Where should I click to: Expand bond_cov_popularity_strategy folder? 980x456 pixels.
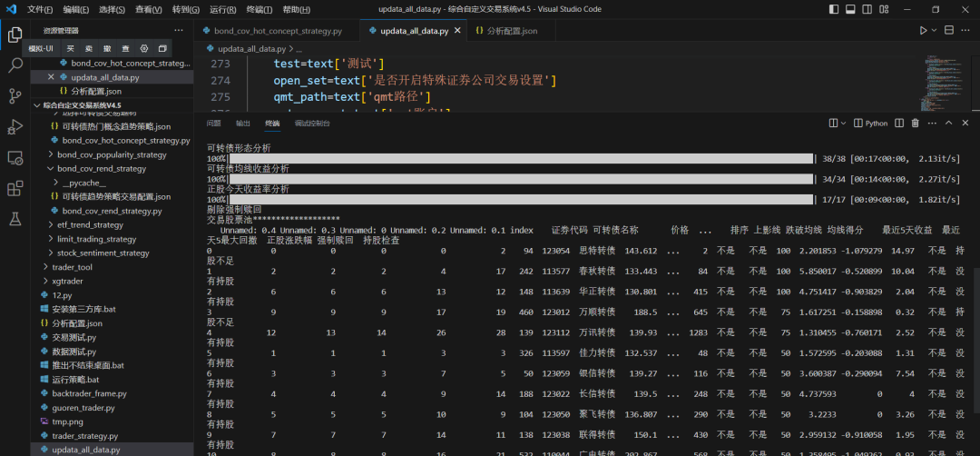112,154
